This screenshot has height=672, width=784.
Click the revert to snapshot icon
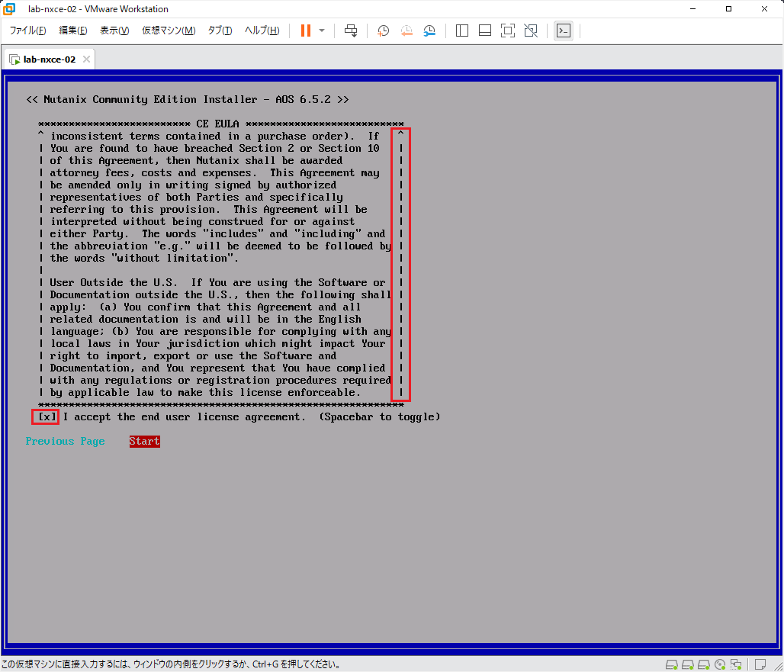pos(406,31)
